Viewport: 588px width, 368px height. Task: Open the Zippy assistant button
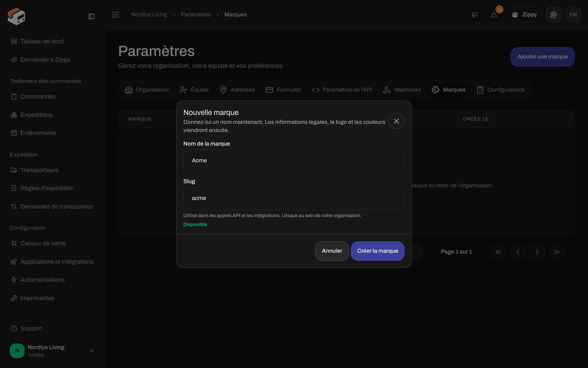pyautogui.click(x=524, y=15)
